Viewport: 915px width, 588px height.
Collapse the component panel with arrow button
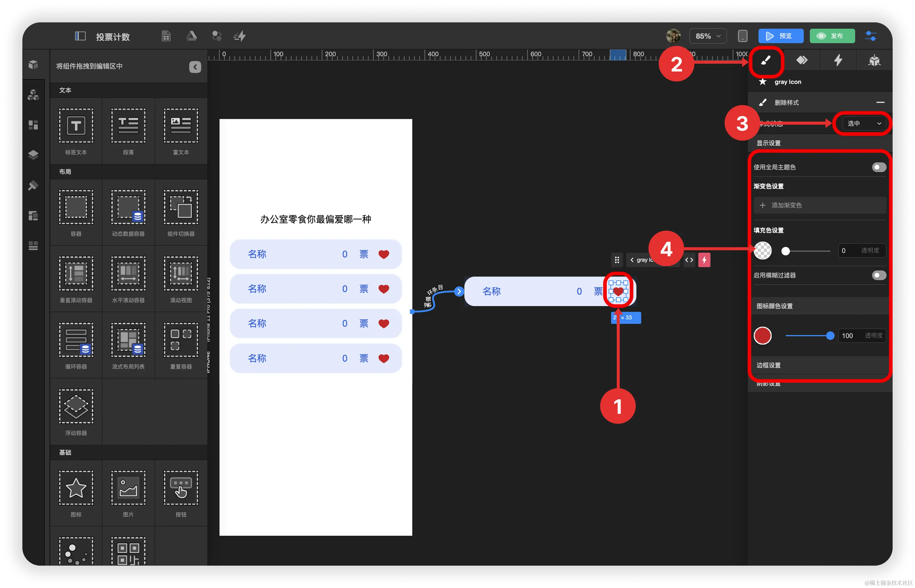[195, 67]
